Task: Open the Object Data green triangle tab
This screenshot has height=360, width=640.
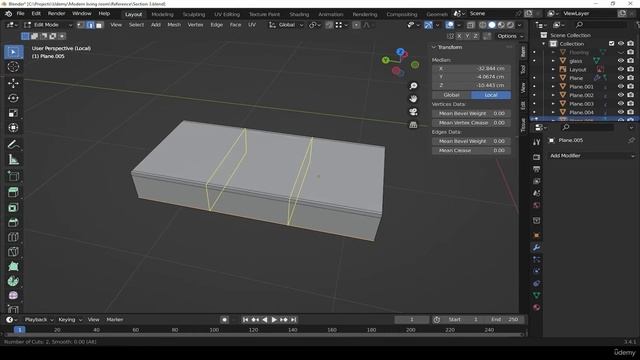Action: click(536, 295)
